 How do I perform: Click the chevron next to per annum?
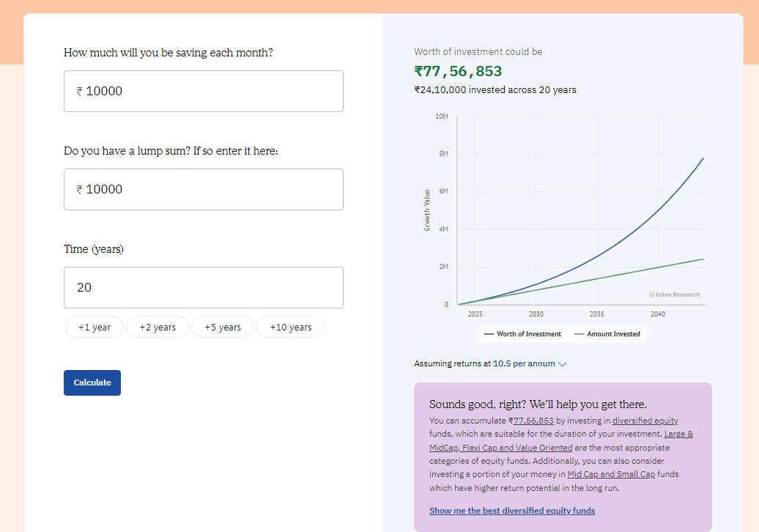[562, 364]
